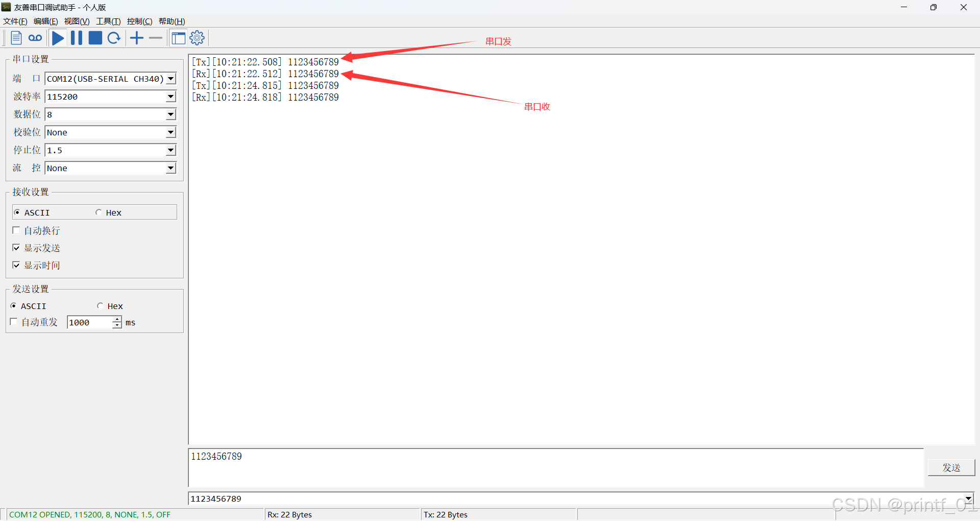Viewport: 980px width, 521px height.
Task: Expand the parity 校验位 None dropdown
Action: click(x=171, y=132)
